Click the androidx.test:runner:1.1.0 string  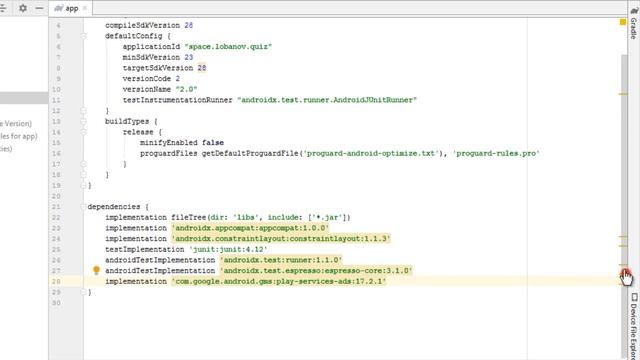[281, 260]
